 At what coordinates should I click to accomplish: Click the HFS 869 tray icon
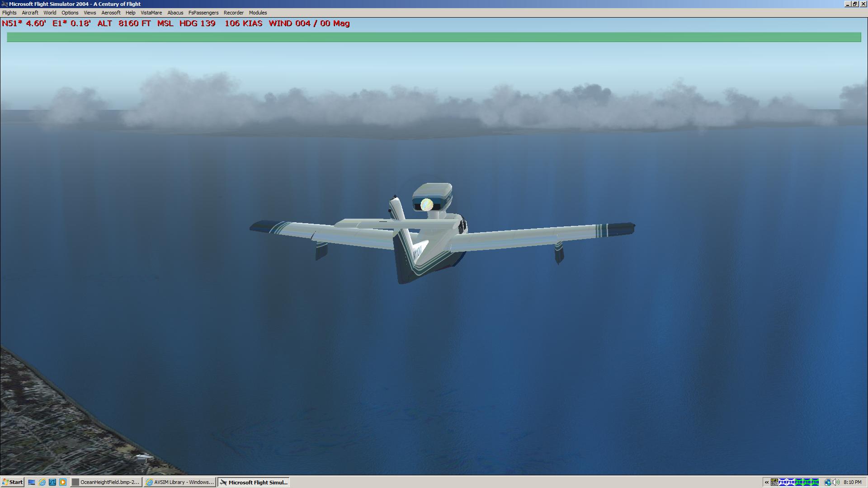click(774, 482)
